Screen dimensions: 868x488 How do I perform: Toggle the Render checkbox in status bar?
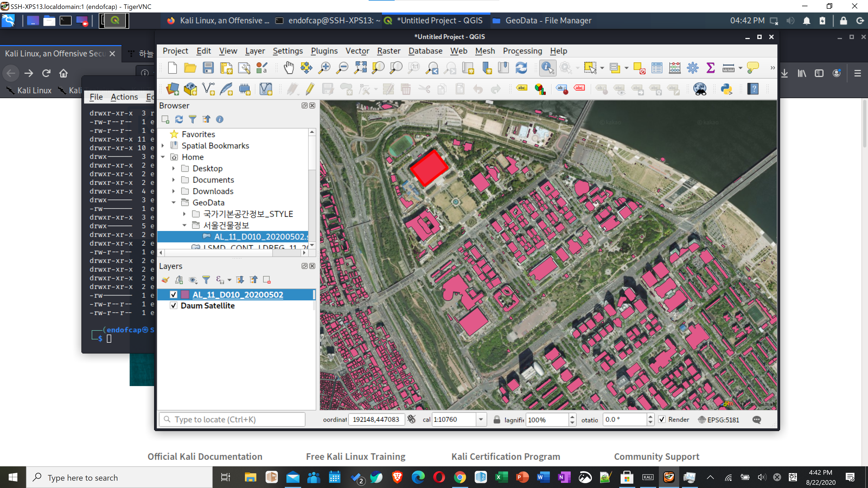tap(662, 420)
